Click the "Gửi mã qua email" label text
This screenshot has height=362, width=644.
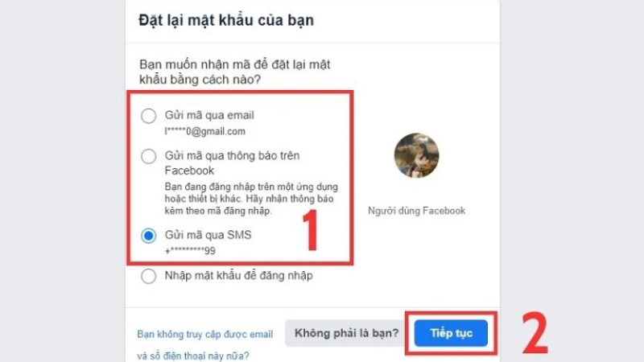coord(209,115)
